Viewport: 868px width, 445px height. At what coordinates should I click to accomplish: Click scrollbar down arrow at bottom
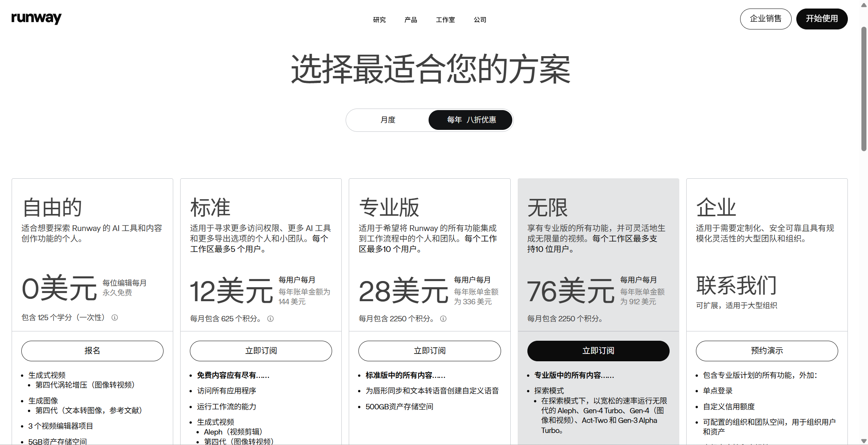tap(864, 441)
